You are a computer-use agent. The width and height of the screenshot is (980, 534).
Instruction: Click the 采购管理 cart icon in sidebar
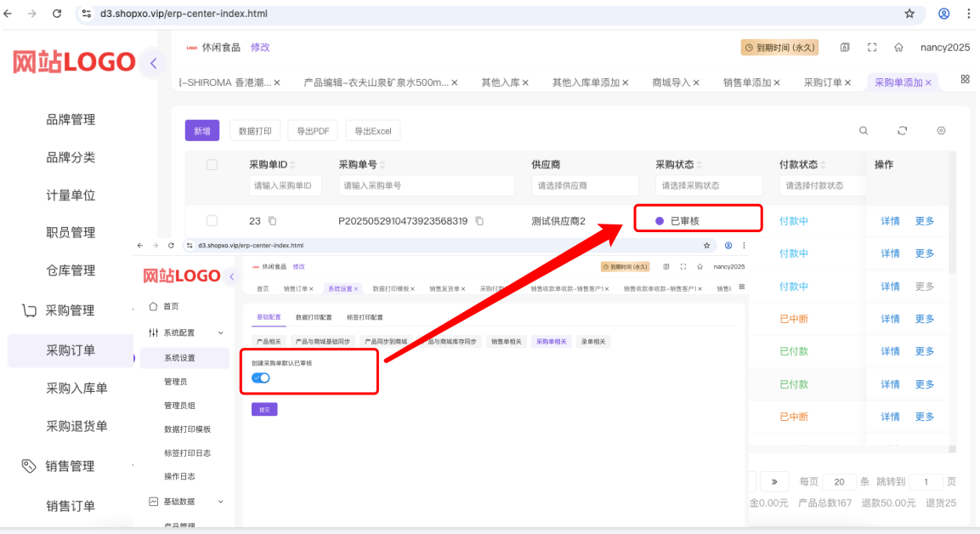pos(29,310)
